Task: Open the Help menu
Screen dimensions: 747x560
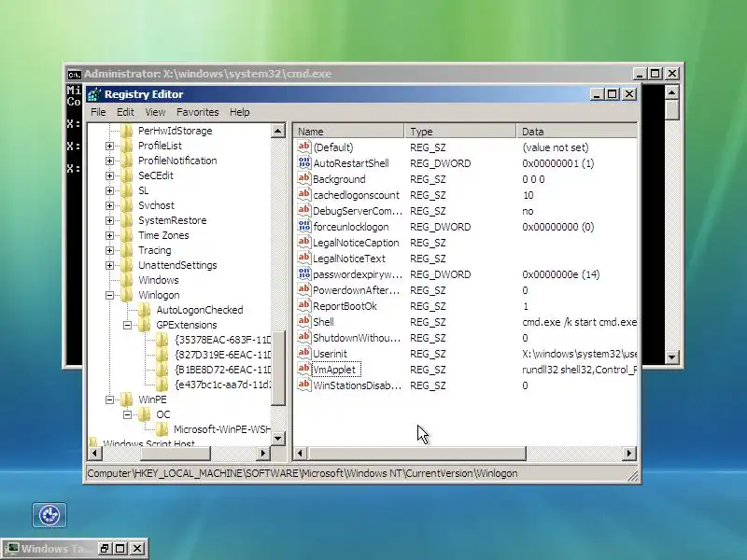Action: [x=240, y=112]
